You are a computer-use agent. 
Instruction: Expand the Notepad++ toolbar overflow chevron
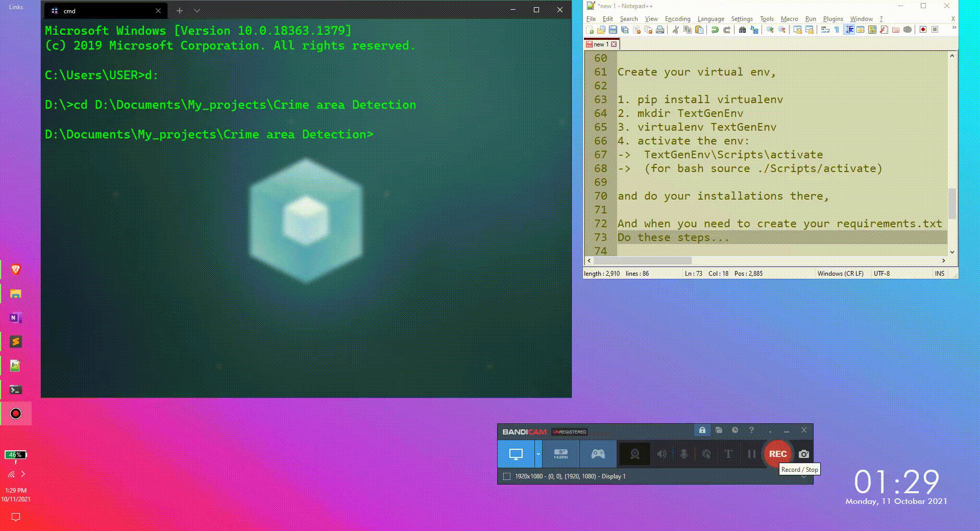click(954, 29)
